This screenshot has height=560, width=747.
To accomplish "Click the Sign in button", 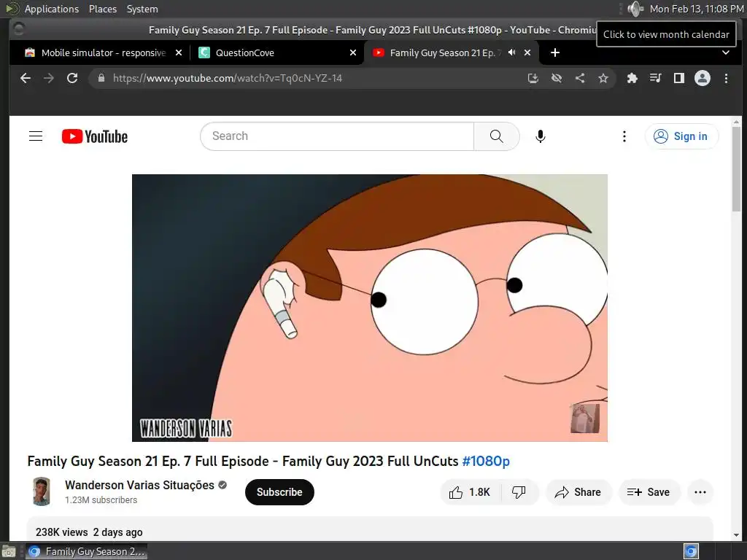I will point(681,136).
